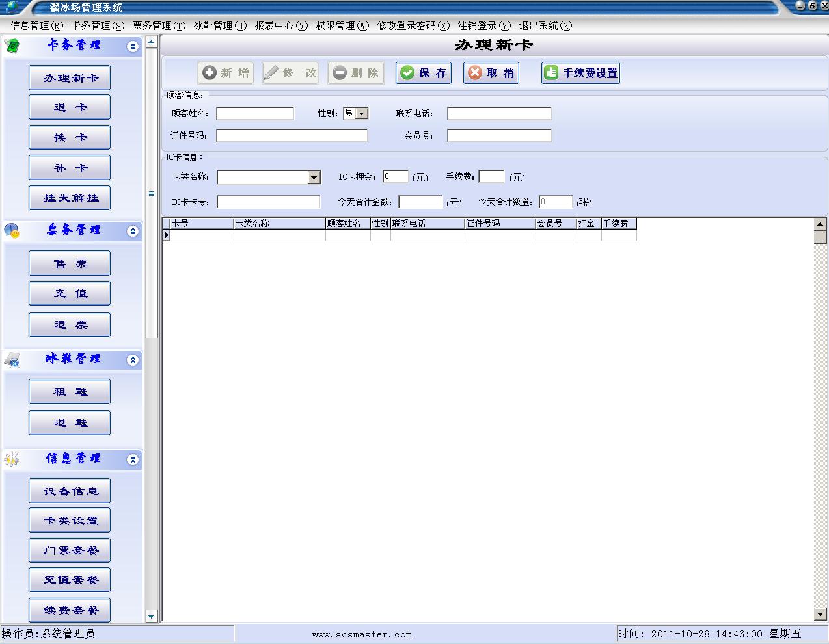Open the gender (性别) dropdown
The height and width of the screenshot is (644, 829).
(x=362, y=113)
